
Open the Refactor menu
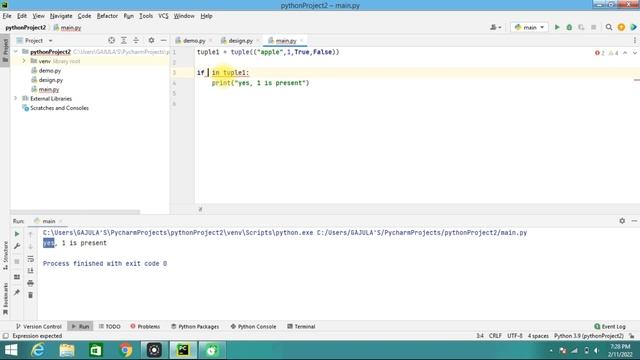(107, 16)
